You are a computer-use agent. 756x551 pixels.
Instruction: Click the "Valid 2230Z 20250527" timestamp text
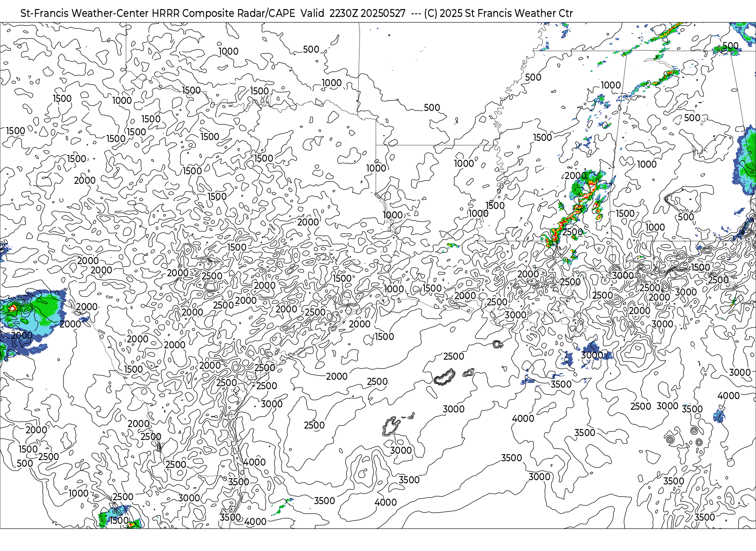click(353, 13)
